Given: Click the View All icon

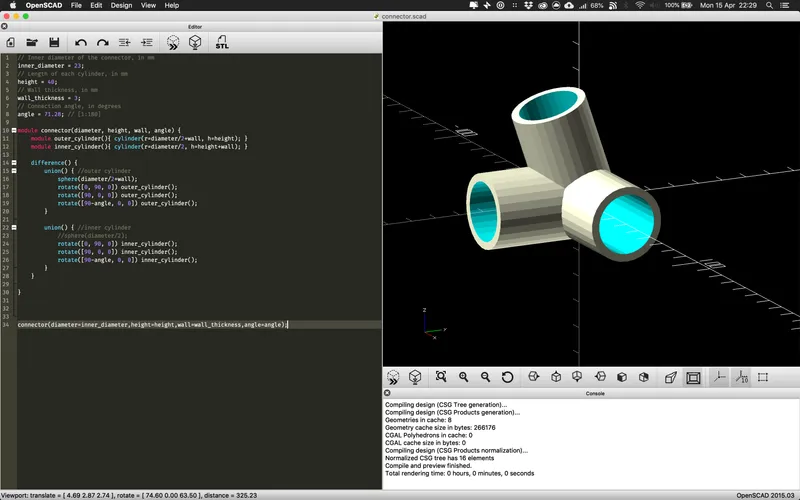Looking at the screenshot, I should 441,377.
